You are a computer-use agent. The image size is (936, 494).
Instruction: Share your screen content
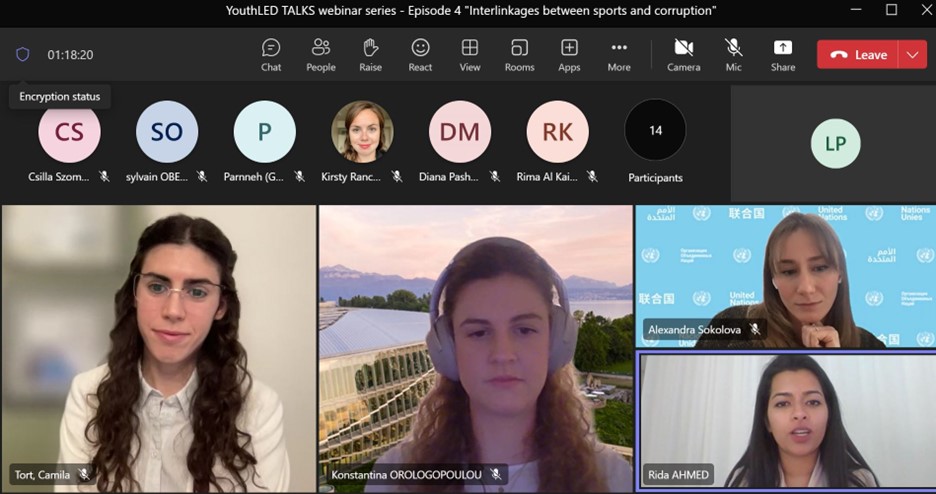point(783,54)
